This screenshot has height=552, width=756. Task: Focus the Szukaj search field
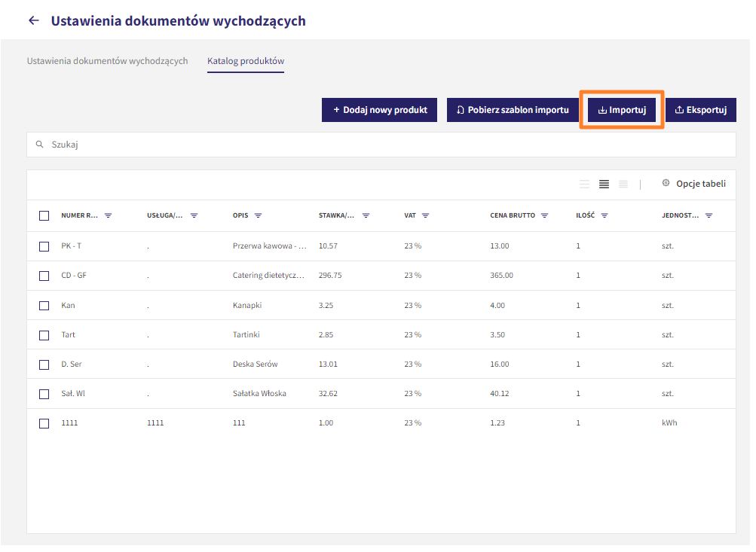[x=381, y=145]
